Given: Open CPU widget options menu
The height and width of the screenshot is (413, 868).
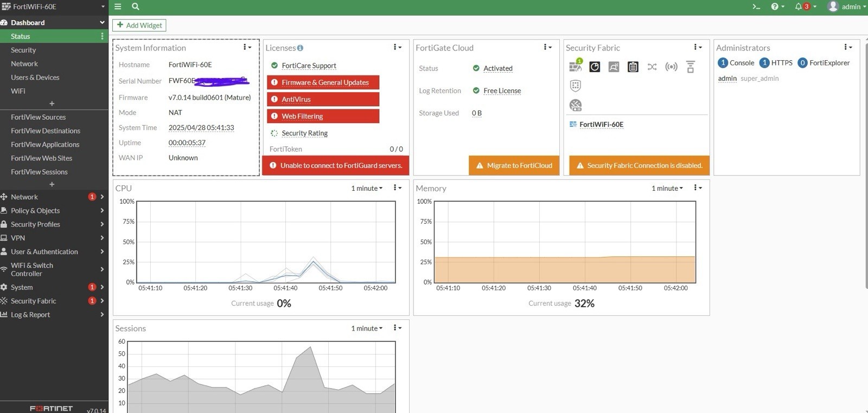Looking at the screenshot, I should click(397, 188).
